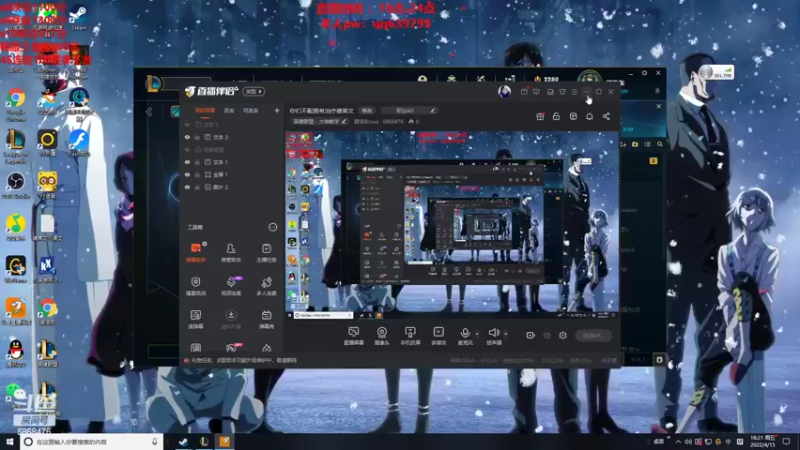
Task: Toggle visibility of 图片 2 layer
Action: 187,187
